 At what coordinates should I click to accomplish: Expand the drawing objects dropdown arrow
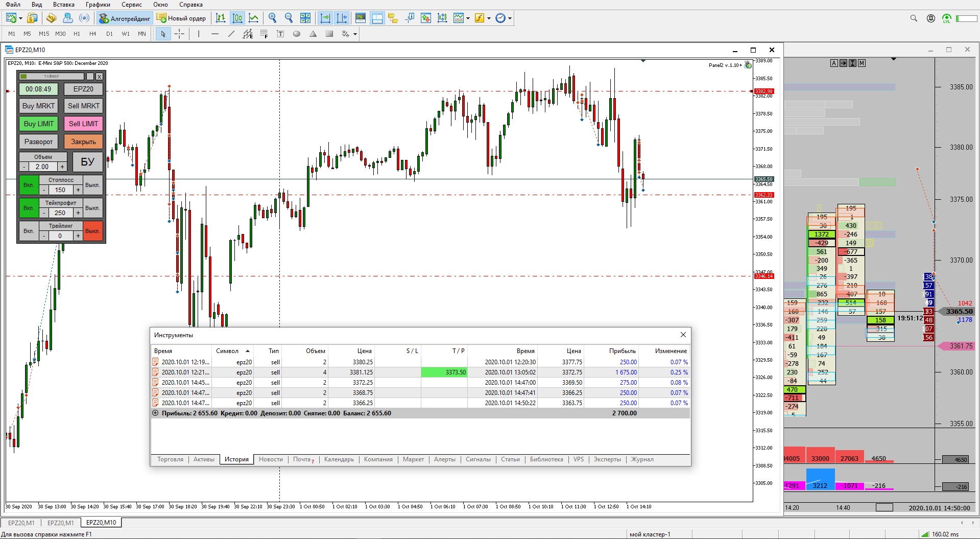(355, 34)
